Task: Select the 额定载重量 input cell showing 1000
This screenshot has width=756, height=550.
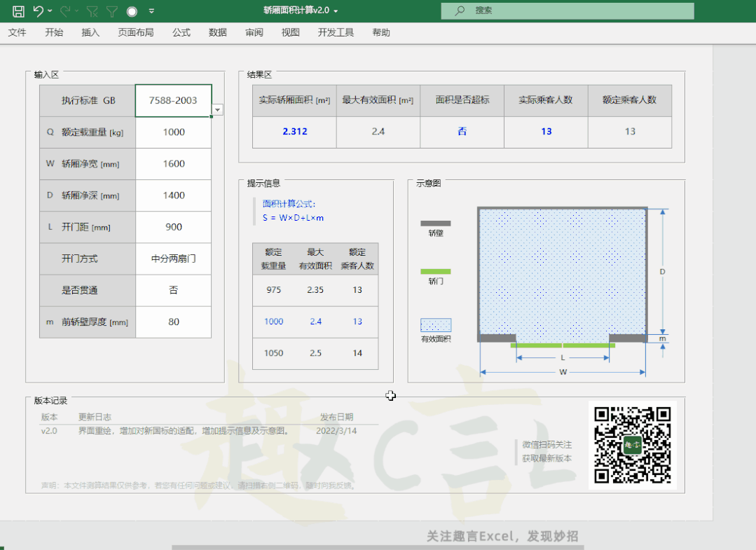Action: coord(174,132)
